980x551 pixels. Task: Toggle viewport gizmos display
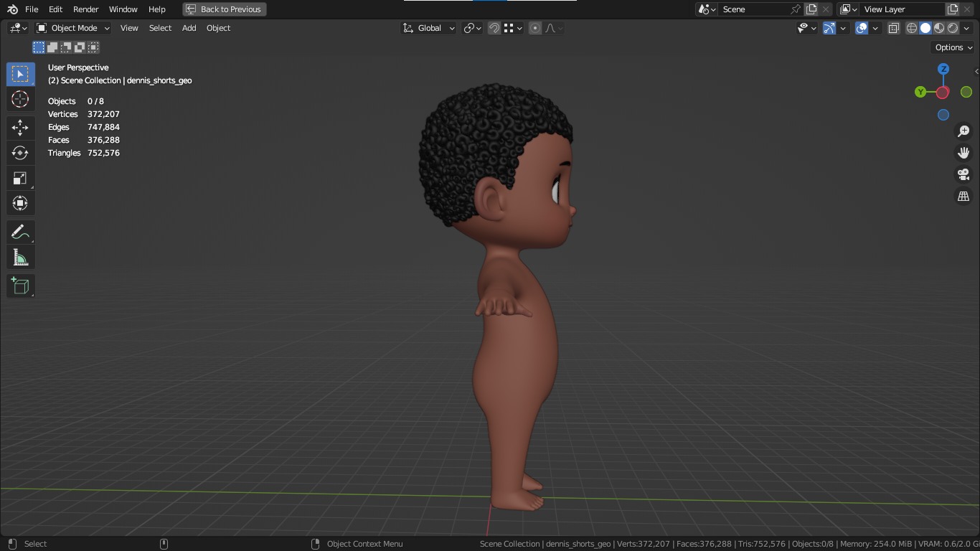click(x=829, y=28)
